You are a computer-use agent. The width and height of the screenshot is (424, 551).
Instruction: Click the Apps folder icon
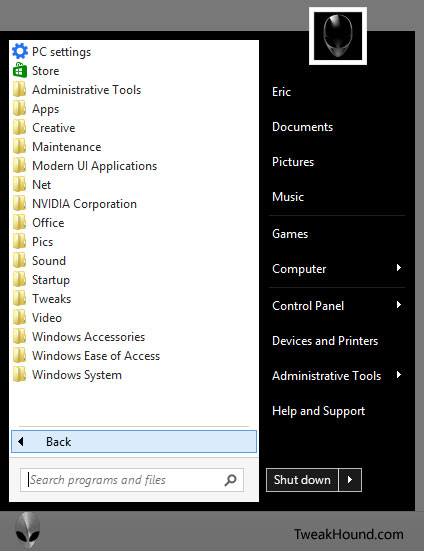pos(19,108)
